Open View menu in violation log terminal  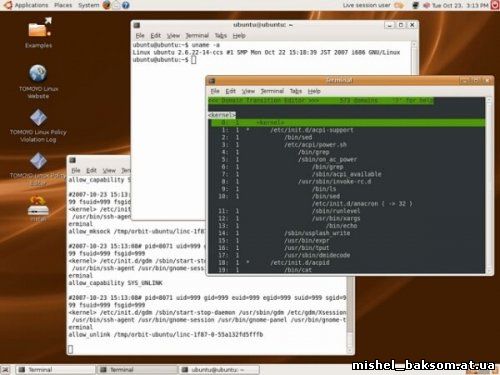109,171
